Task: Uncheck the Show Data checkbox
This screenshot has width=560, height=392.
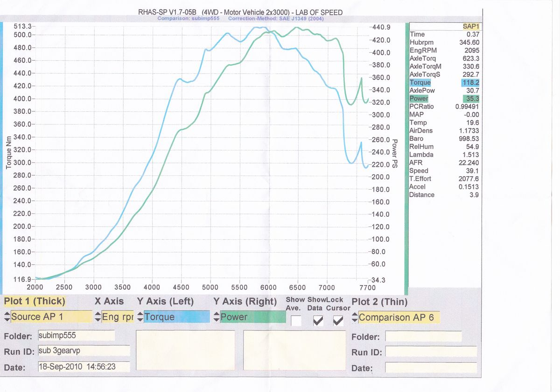Action: pyautogui.click(x=318, y=321)
